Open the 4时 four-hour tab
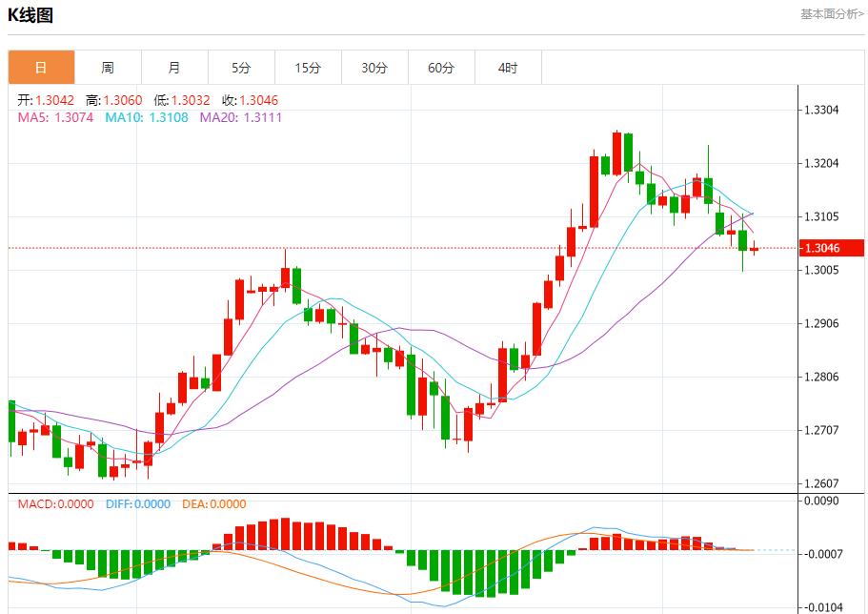 (x=508, y=68)
